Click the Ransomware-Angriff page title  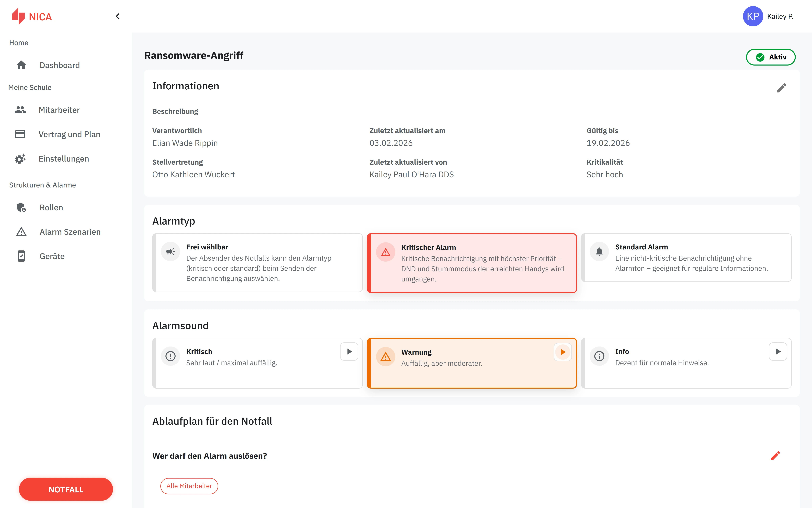pyautogui.click(x=194, y=55)
